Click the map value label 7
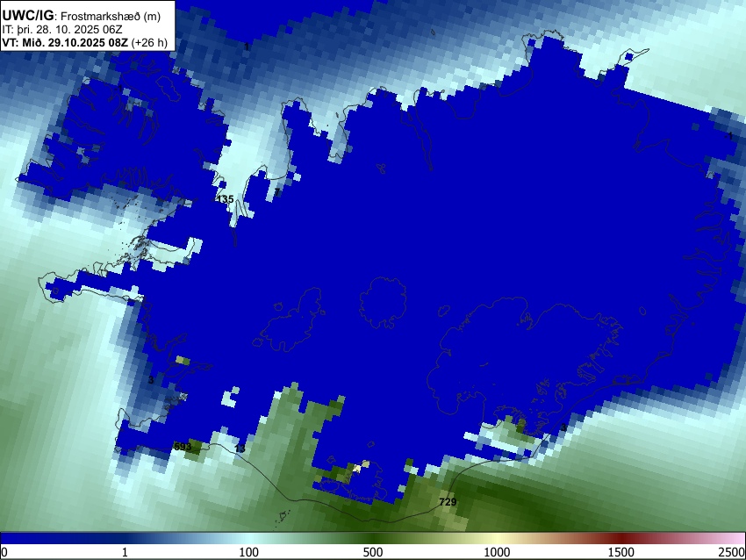The width and height of the screenshot is (746, 560). coord(276,192)
